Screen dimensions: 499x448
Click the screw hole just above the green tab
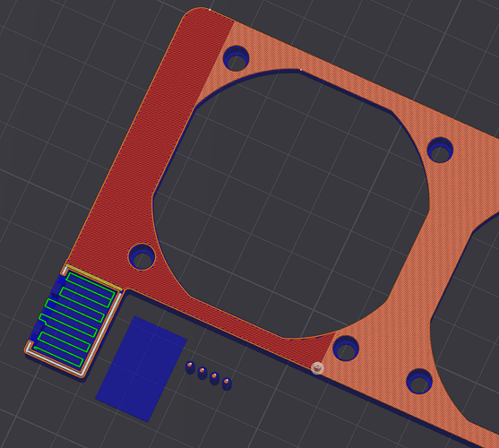(142, 256)
